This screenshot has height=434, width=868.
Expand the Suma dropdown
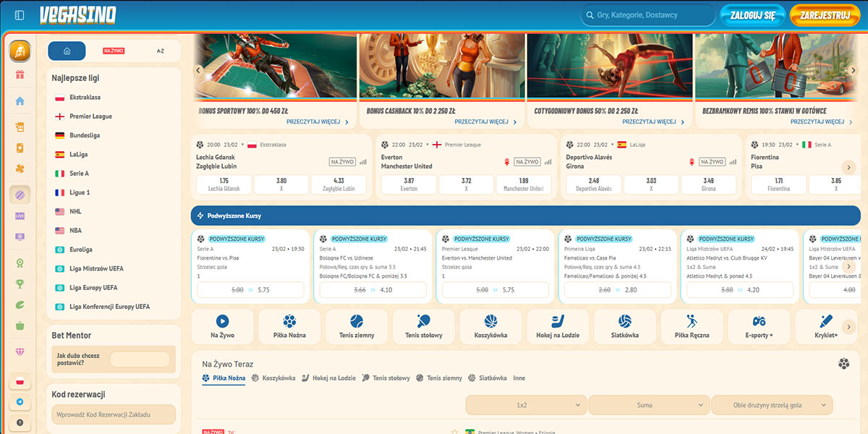tap(649, 405)
